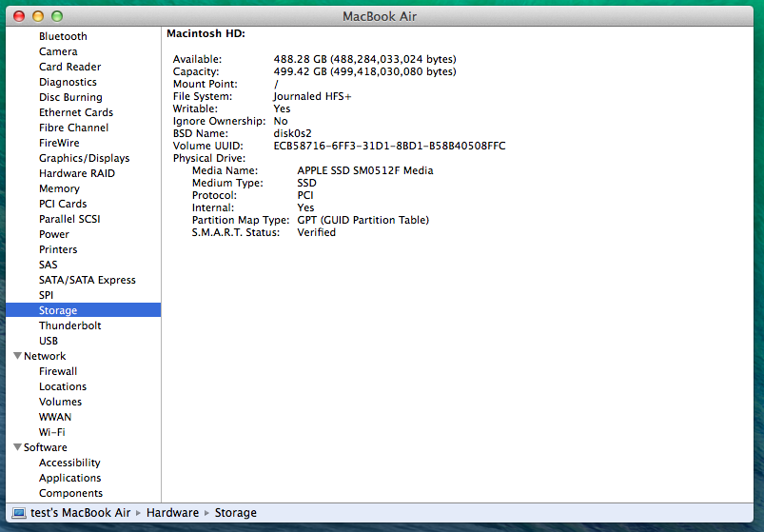The width and height of the screenshot is (764, 532).
Task: Select Locations under Network
Action: click(x=63, y=386)
